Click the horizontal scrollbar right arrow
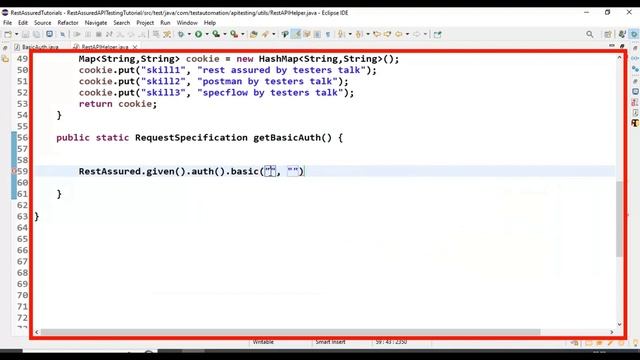The image size is (640, 360). pos(612,332)
